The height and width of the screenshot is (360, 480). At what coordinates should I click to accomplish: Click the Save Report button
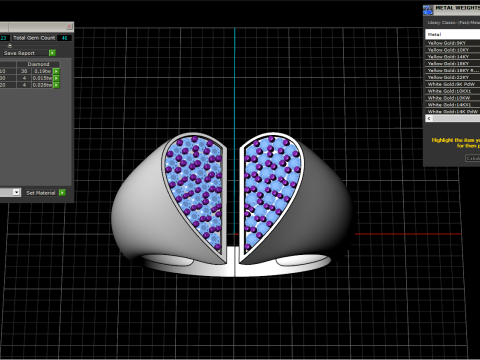click(26, 53)
